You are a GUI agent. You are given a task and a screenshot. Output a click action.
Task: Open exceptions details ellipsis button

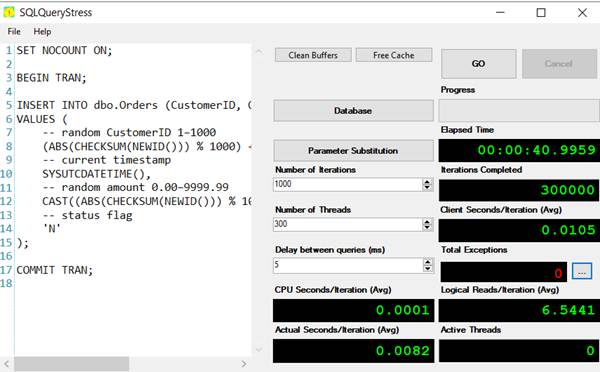(582, 271)
